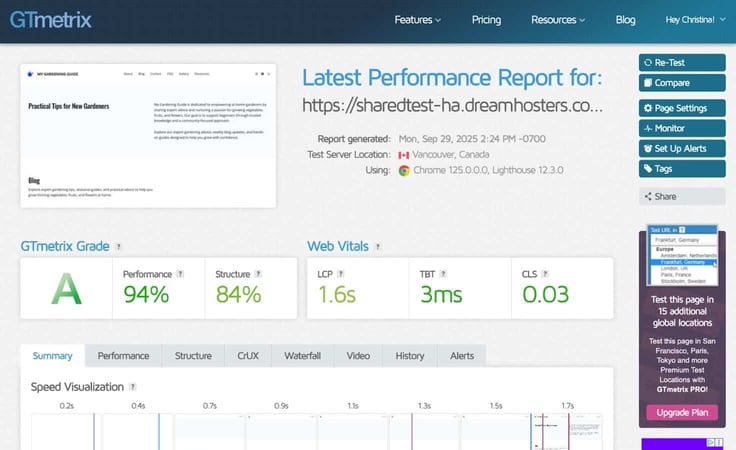Click the Structure score help icon
This screenshot has width=736, height=450.
click(x=258, y=274)
